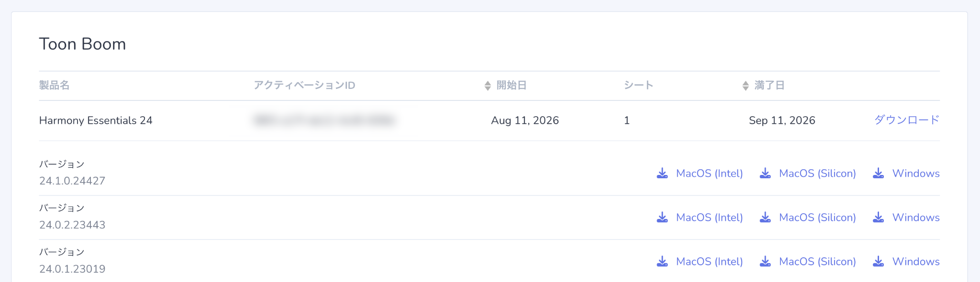Sort by 開始日 column arrows

(488, 86)
